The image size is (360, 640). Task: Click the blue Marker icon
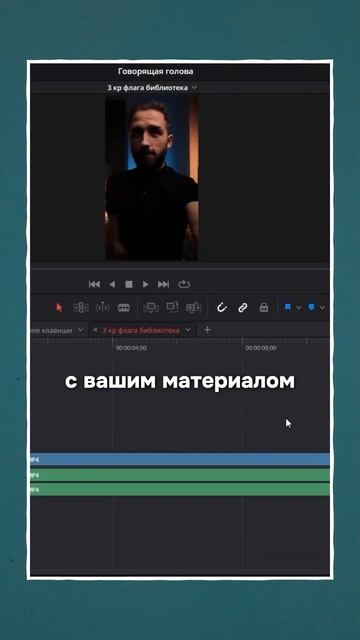(x=311, y=307)
